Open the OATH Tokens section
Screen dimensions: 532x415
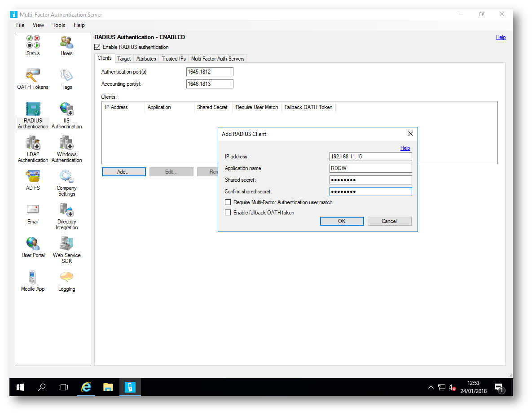33,79
